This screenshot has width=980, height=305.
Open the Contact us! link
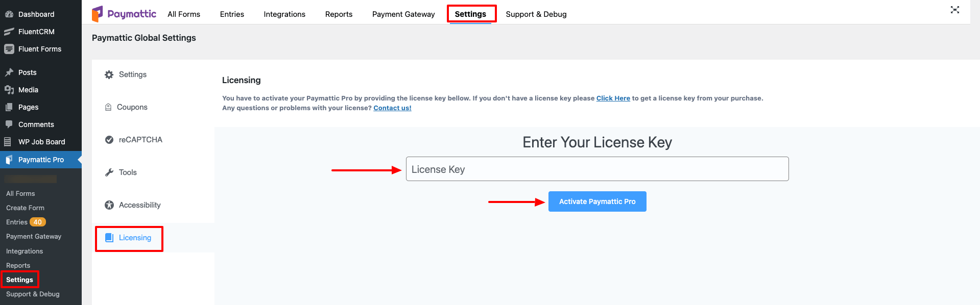tap(392, 108)
